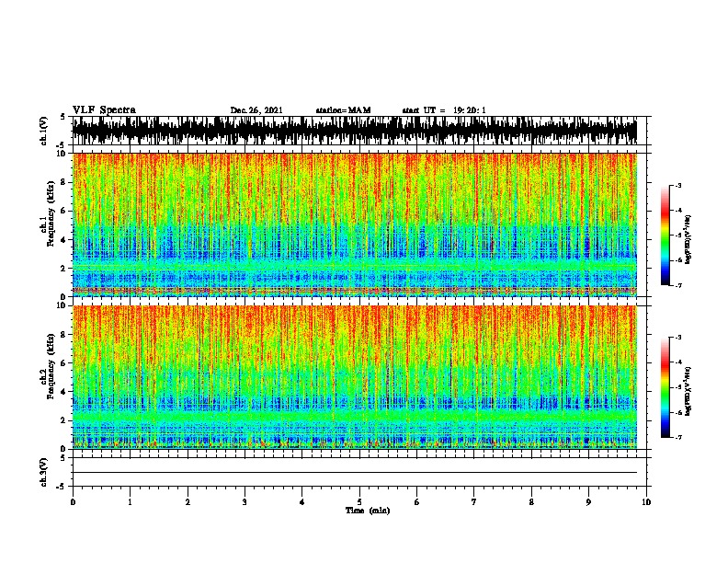Click the '2' kHz tick on ch.2 spectrogram

tap(64, 420)
